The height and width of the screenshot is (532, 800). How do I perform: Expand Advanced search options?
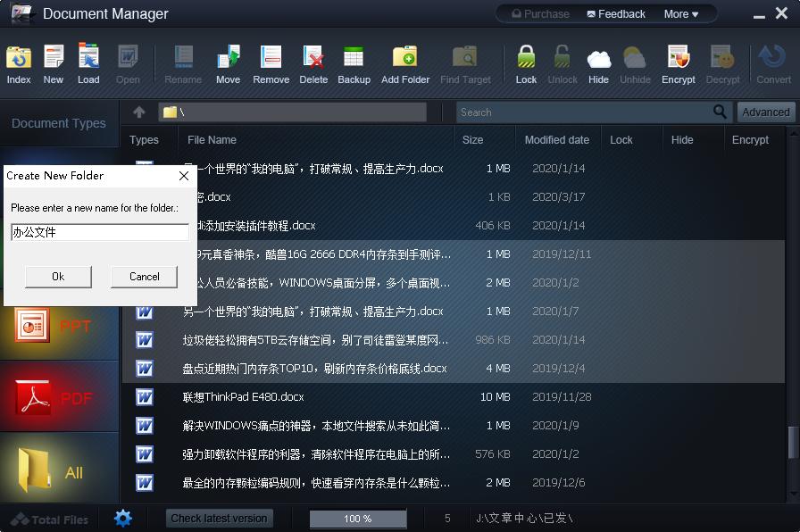(x=766, y=112)
